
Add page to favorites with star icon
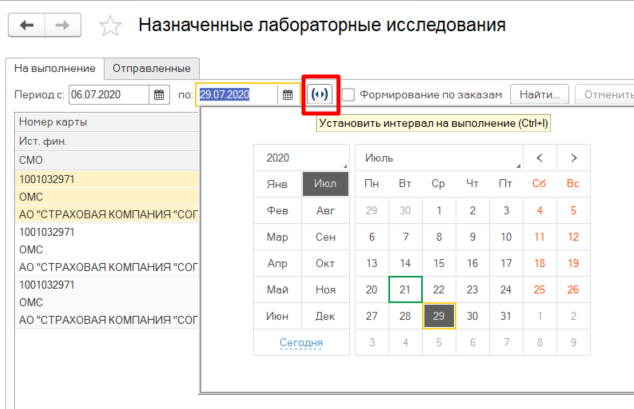(112, 25)
